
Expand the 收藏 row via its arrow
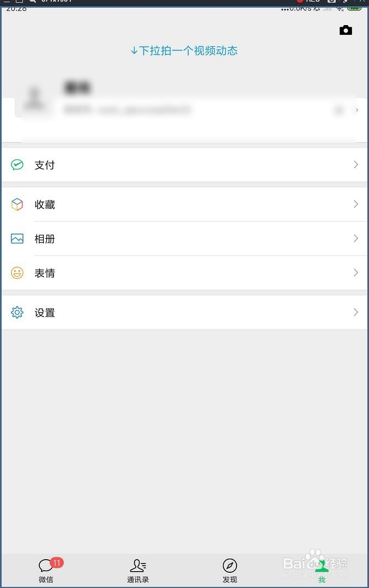click(x=356, y=204)
